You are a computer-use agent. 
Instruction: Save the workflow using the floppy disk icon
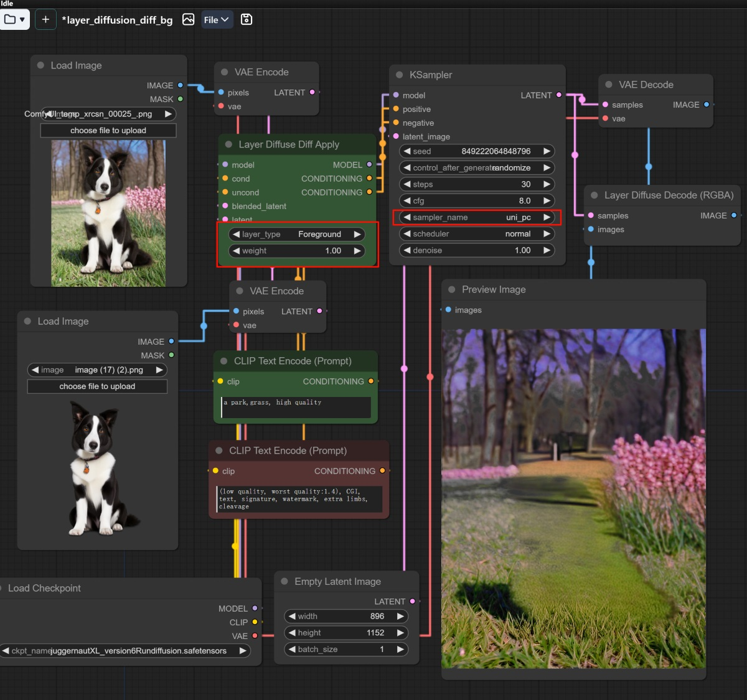coord(247,19)
